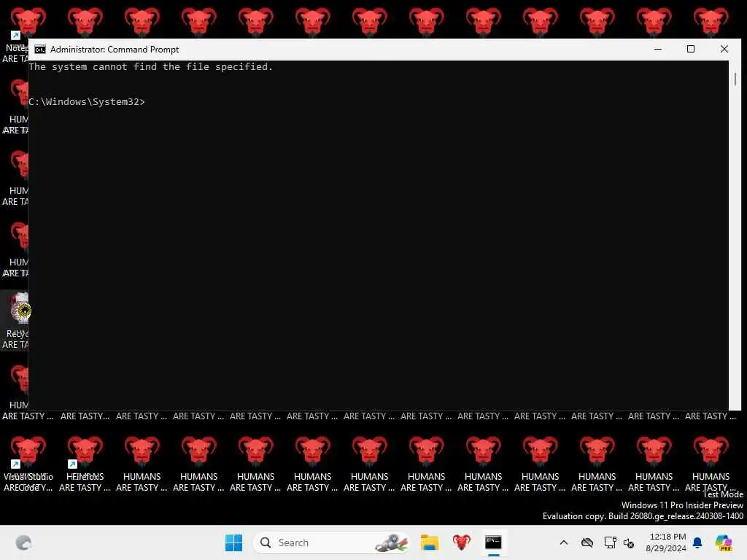
Task: Close the Administrator: Command Prompt window
Action: [x=724, y=49]
